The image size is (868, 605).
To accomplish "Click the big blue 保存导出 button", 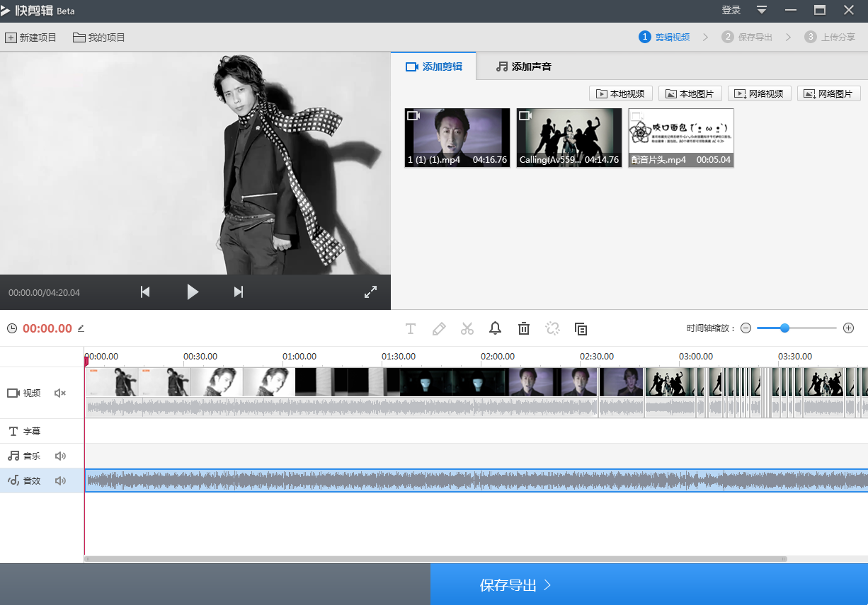I will (649, 584).
